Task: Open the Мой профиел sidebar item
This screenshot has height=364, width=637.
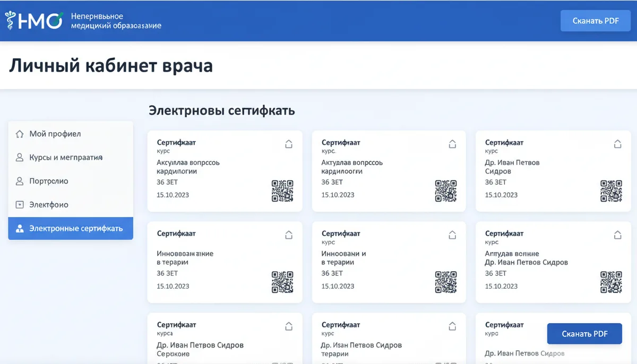Action: click(71, 134)
